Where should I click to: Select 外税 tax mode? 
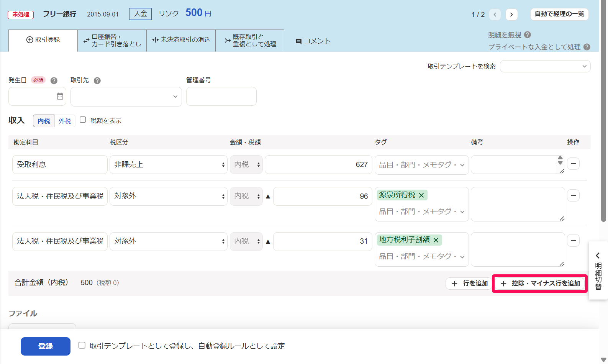tap(65, 121)
